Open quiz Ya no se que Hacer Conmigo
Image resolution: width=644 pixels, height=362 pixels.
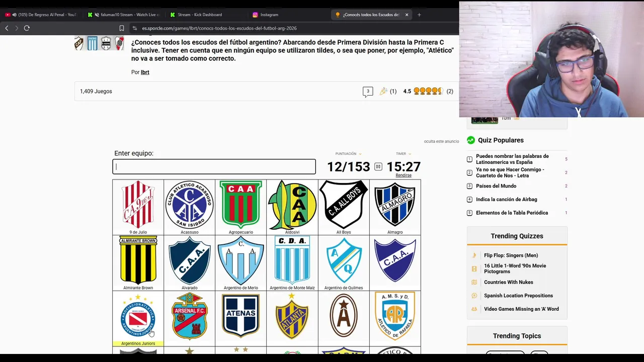510,172
